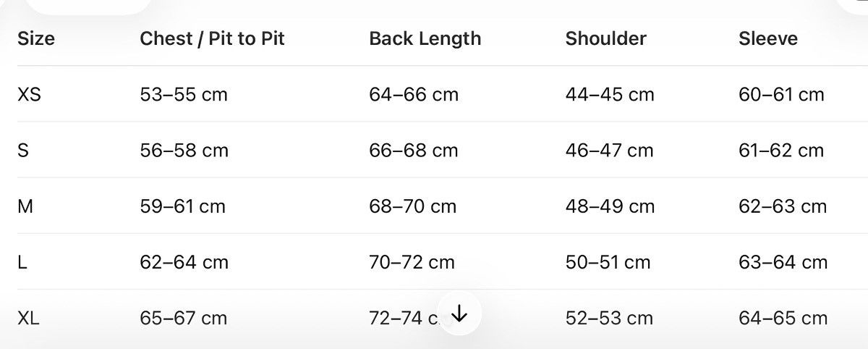The height and width of the screenshot is (349, 868).
Task: Click the 66–68 cm back length cell
Action: pos(414,151)
